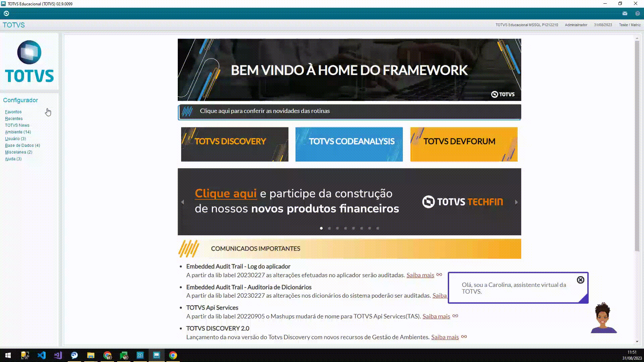
Task: Open plain Google Chrome on the taskbar
Action: [x=173, y=355]
